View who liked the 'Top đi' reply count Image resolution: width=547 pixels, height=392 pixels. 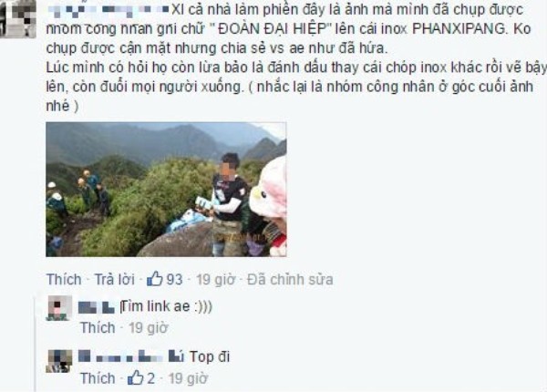point(150,378)
